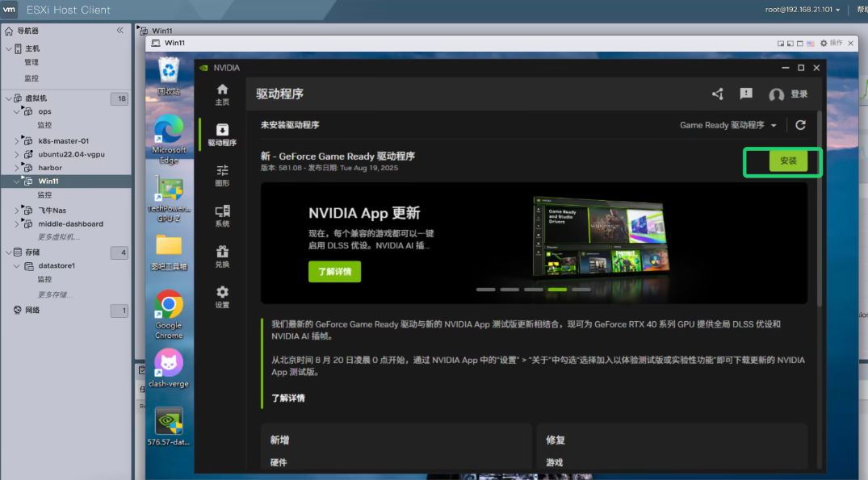868x480 pixels.
Task: Maximize the NVIDIA app window
Action: (801, 68)
